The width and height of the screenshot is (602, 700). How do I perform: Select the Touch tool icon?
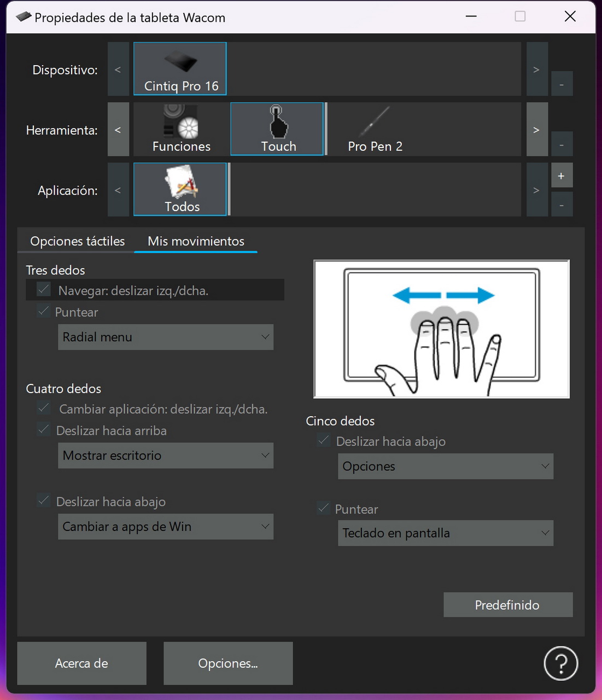(277, 130)
